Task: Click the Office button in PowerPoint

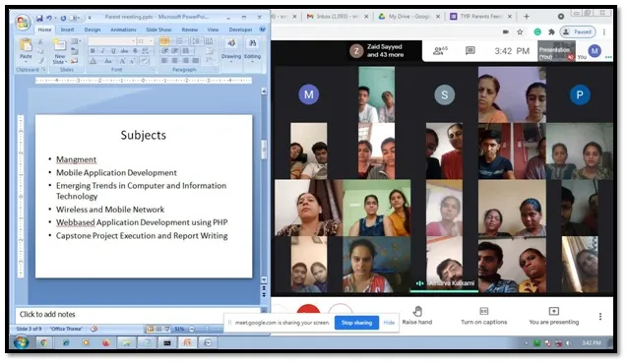Action: click(x=23, y=23)
